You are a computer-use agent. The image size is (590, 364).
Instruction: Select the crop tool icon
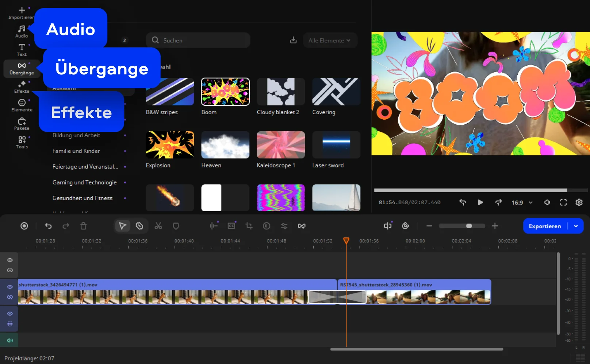coord(249,226)
